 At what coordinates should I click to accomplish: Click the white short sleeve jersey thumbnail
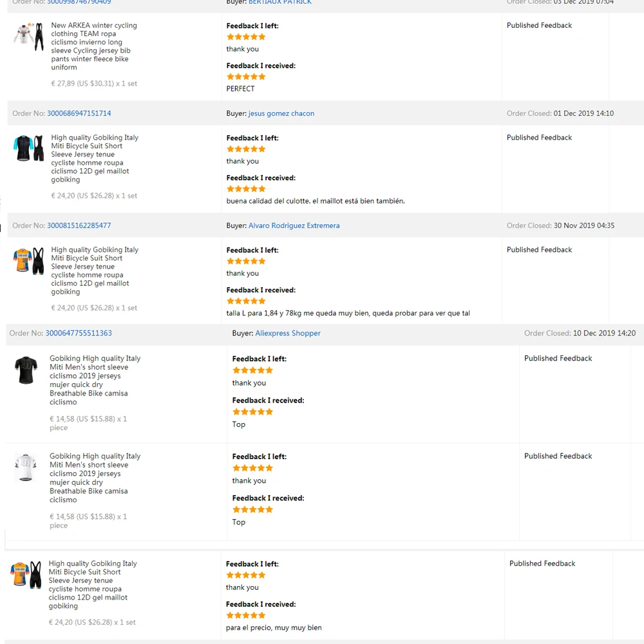[x=26, y=468]
